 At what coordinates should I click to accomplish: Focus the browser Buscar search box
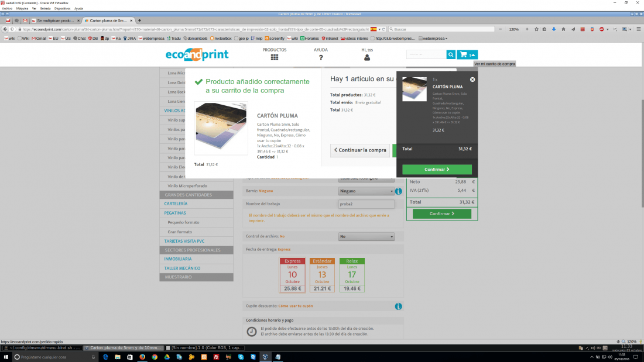tap(441, 29)
